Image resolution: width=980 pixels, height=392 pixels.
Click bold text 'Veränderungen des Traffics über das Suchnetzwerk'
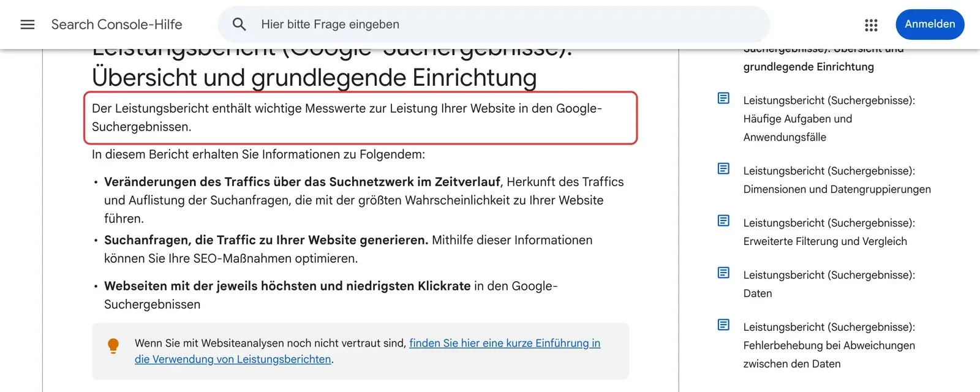[x=303, y=182]
